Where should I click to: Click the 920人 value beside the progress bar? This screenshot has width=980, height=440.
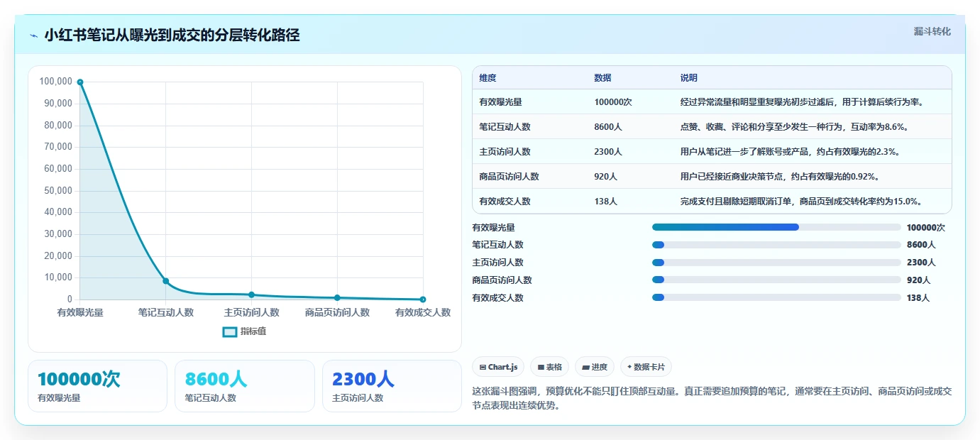pos(918,280)
